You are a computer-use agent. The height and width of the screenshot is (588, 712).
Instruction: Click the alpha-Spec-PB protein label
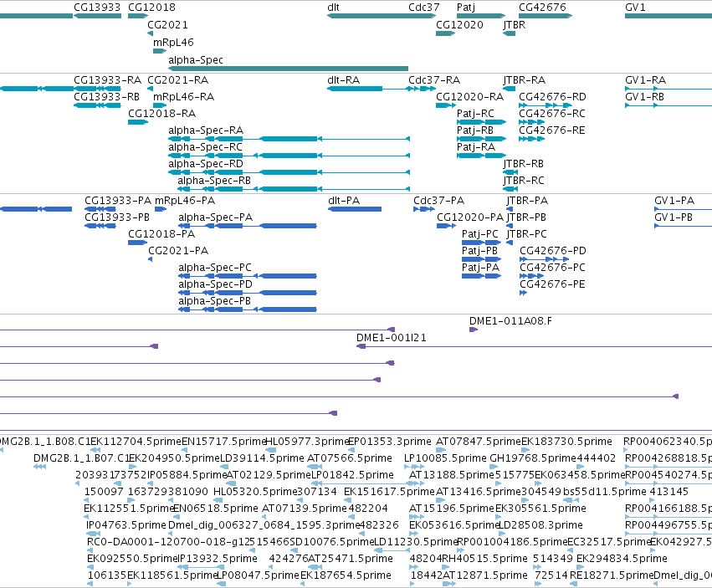pyautogui.click(x=215, y=301)
